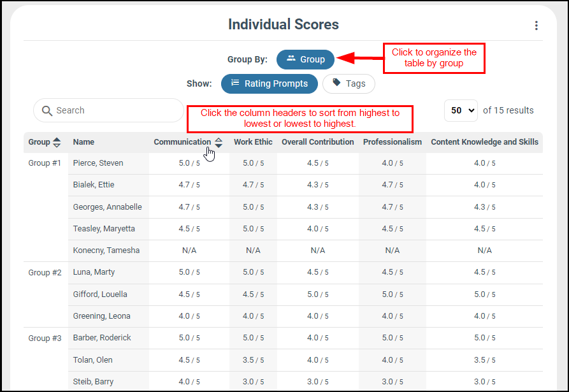This screenshot has width=569, height=392.
Task: Click the search magnifier icon
Action: pyautogui.click(x=47, y=111)
